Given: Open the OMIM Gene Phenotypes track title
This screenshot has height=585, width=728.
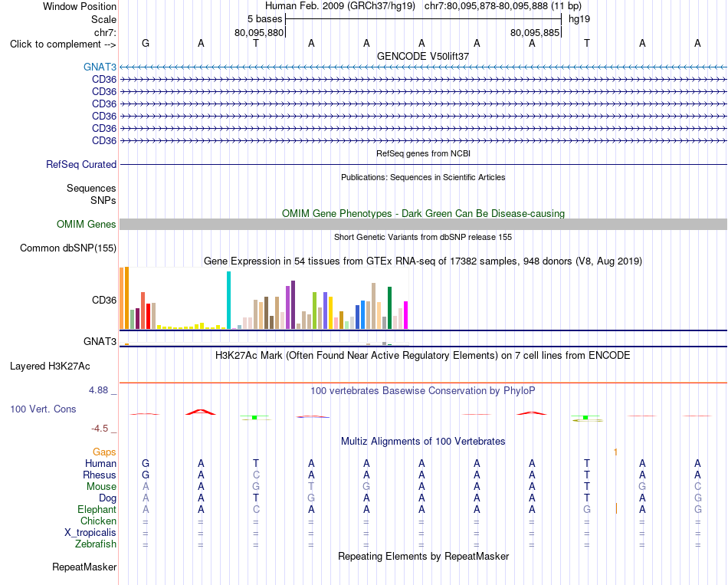Looking at the screenshot, I should [423, 213].
